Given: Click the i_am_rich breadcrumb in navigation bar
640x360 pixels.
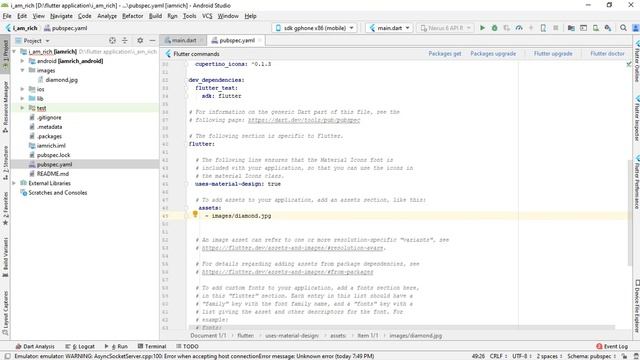Looking at the screenshot, I should (x=21, y=28).
